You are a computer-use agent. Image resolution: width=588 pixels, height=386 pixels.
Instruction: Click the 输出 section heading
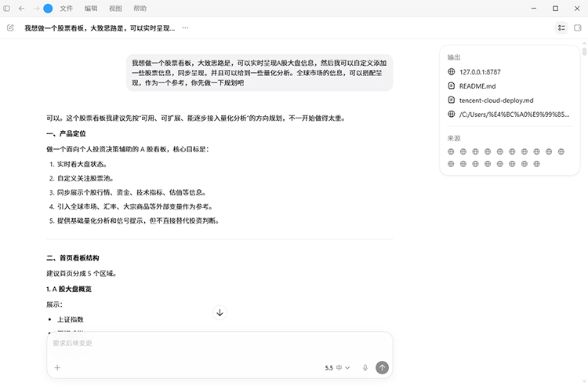pyautogui.click(x=454, y=57)
